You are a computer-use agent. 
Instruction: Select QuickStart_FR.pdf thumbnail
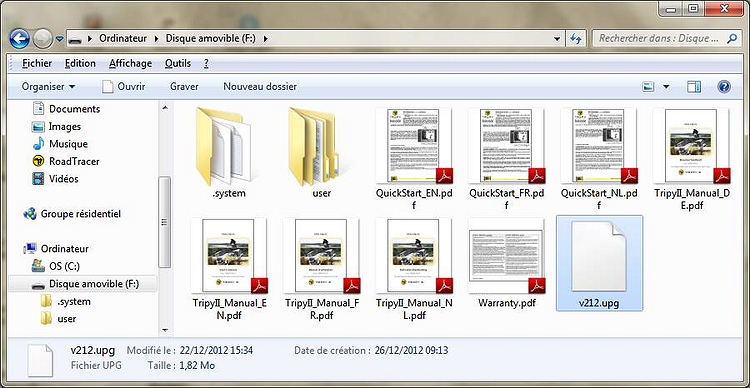[x=506, y=146]
